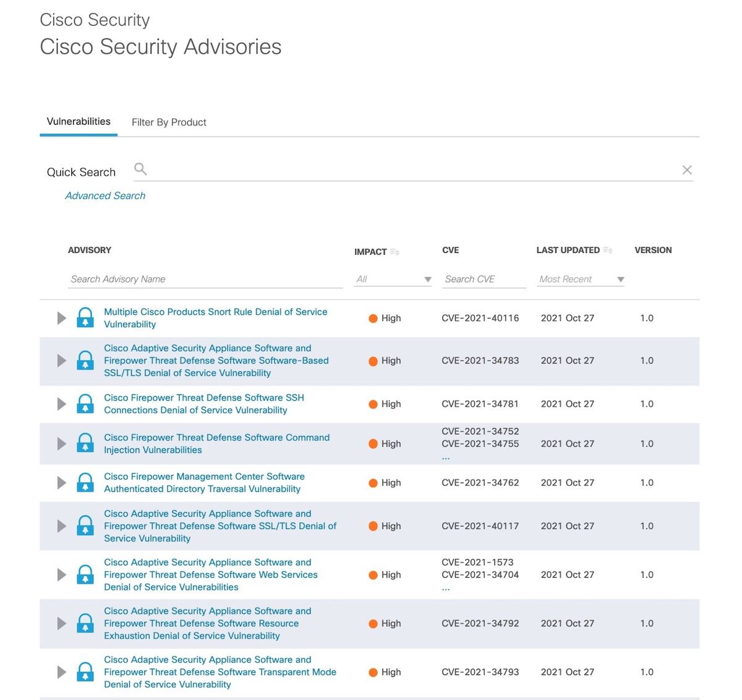742x700 pixels.
Task: Click lock icon for Web Services Denial advisory
Action: pos(85,574)
